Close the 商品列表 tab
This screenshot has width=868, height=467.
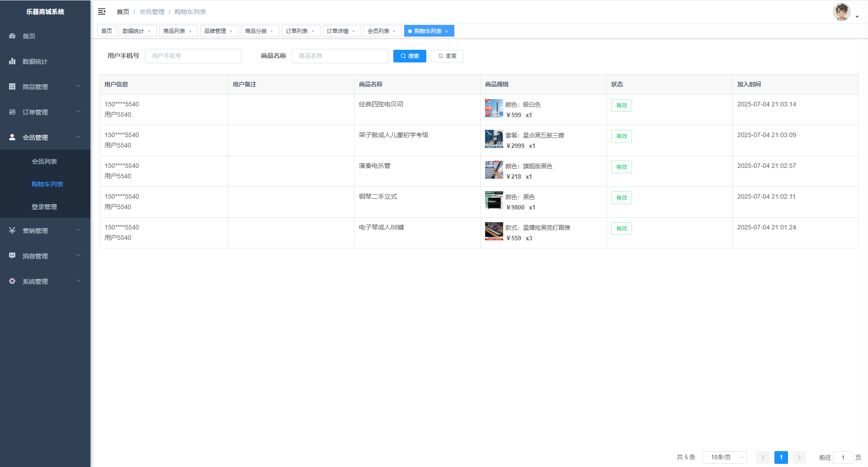(x=190, y=31)
